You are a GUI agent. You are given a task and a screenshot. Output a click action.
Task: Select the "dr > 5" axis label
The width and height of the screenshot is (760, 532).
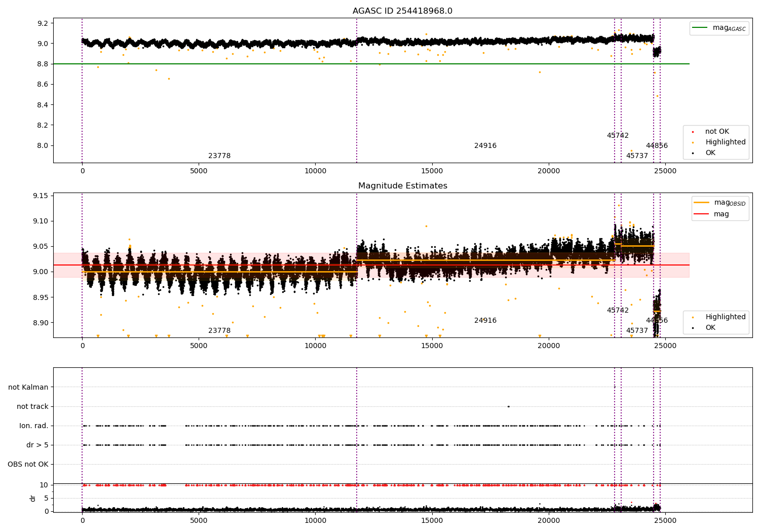37,445
